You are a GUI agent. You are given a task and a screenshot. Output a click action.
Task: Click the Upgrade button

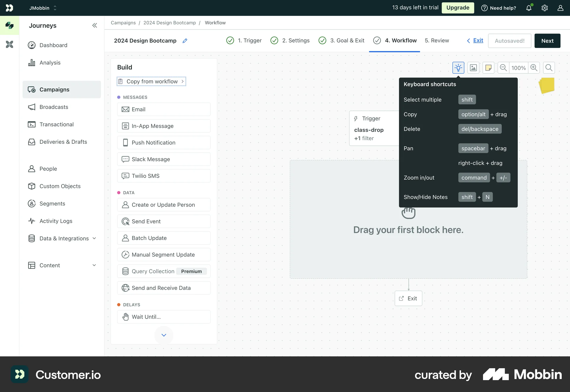pos(457,8)
